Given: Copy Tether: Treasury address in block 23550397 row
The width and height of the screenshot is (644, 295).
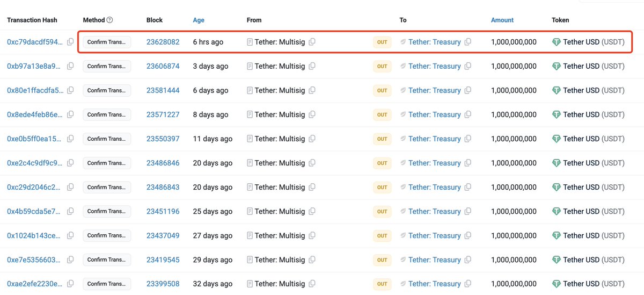Looking at the screenshot, I should 468,139.
